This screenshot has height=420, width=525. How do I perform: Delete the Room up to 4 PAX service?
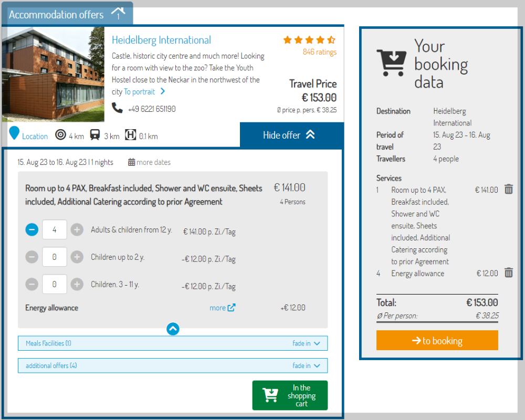click(509, 189)
